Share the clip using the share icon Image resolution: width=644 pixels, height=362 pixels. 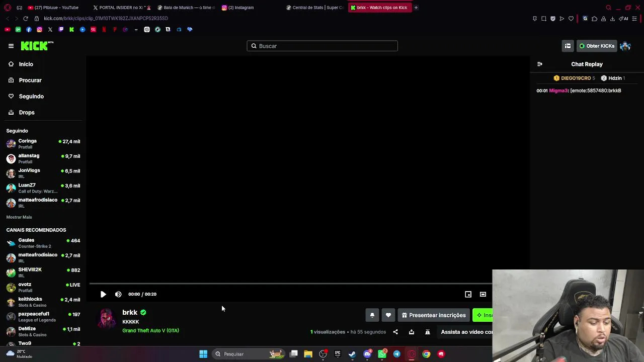point(395,332)
